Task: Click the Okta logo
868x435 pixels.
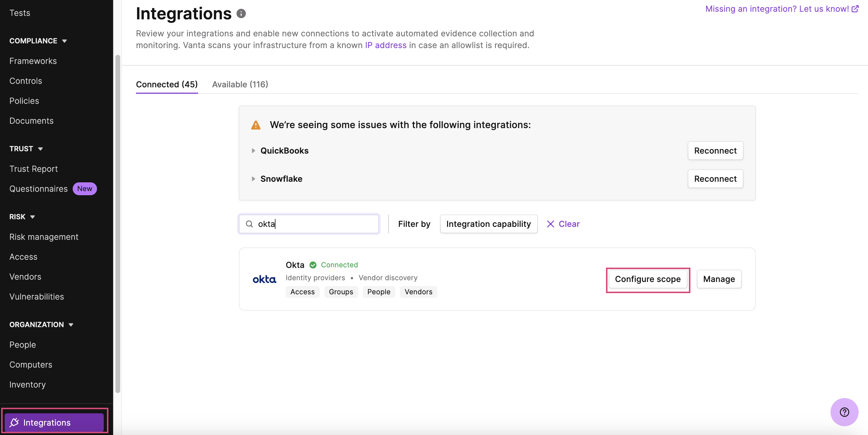Action: (265, 279)
